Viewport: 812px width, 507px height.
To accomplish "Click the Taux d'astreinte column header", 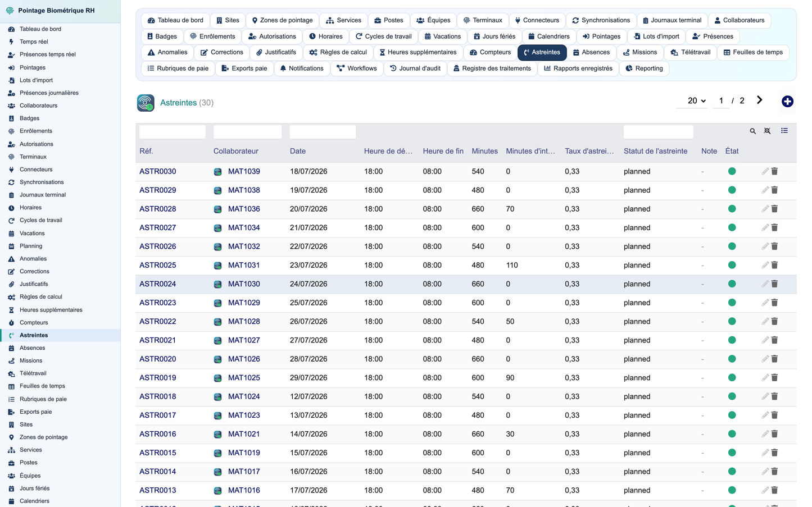I will tap(589, 151).
